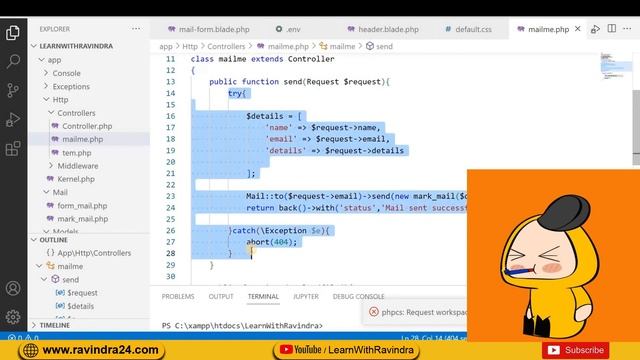Select $details symbol in Outline
This screenshot has width=640, height=360.
80,306
